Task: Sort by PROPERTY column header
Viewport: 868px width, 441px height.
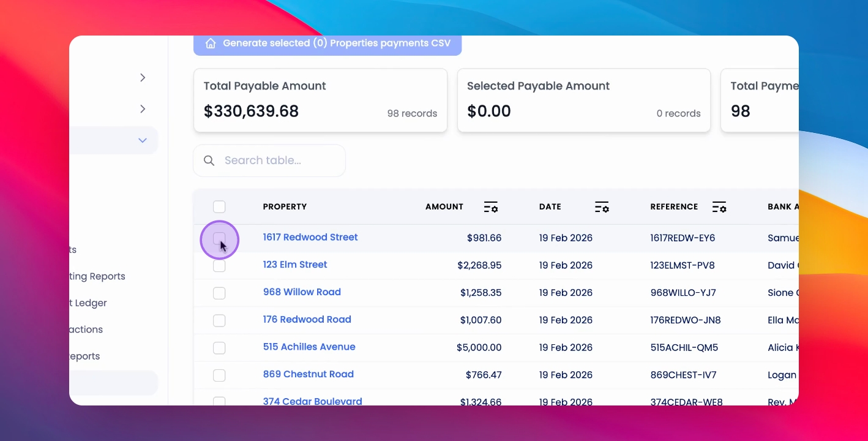Action: (285, 207)
